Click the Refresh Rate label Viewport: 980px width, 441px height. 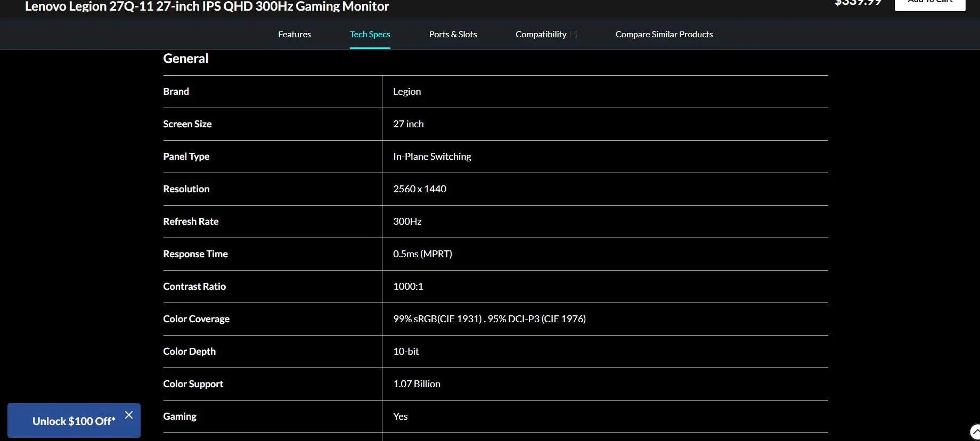point(191,222)
